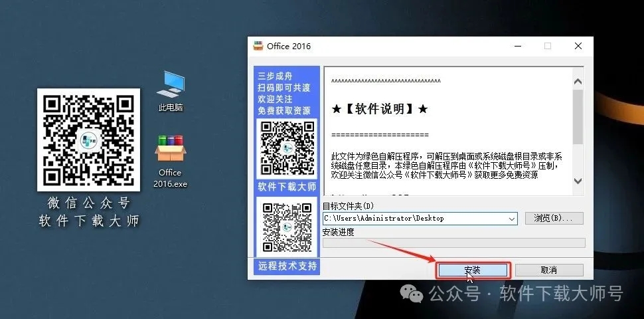
Task: Click the 三步成舟 sidebar text
Action: click(275, 76)
